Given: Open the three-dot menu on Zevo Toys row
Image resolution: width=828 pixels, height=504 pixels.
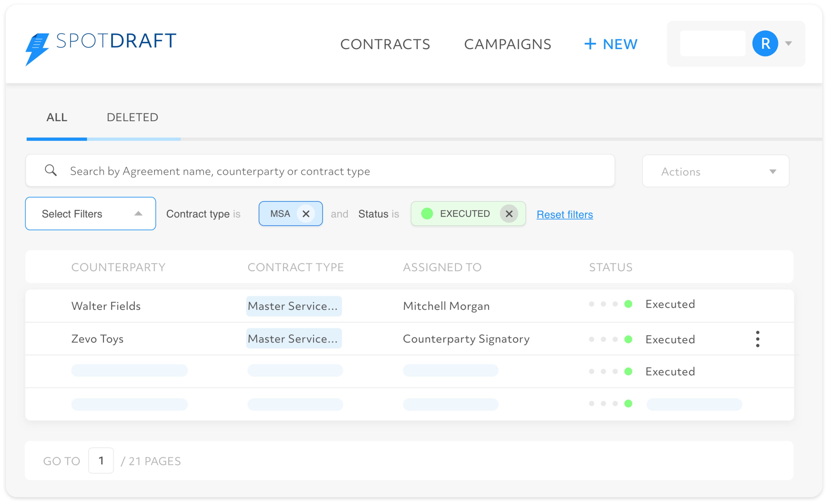Looking at the screenshot, I should pyautogui.click(x=758, y=339).
